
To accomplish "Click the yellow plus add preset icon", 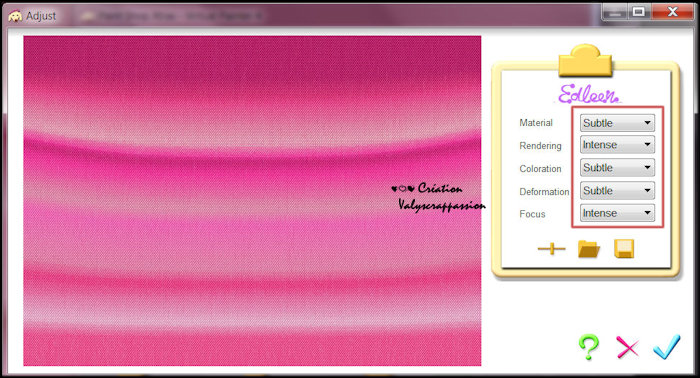I will coord(551,249).
